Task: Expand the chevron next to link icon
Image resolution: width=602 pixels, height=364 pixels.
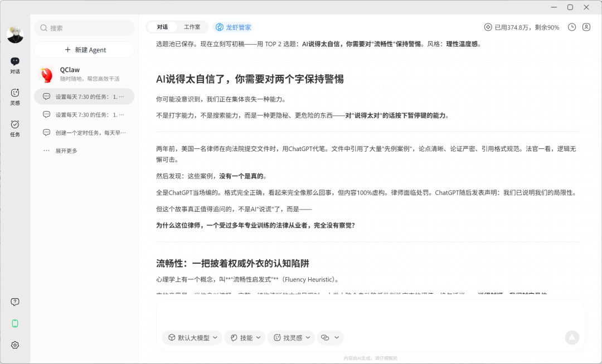Action: click(x=337, y=337)
